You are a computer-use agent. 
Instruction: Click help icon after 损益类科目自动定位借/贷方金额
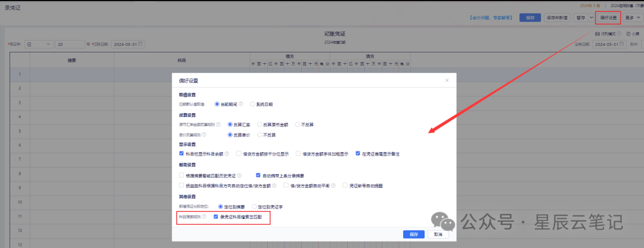pos(274,185)
